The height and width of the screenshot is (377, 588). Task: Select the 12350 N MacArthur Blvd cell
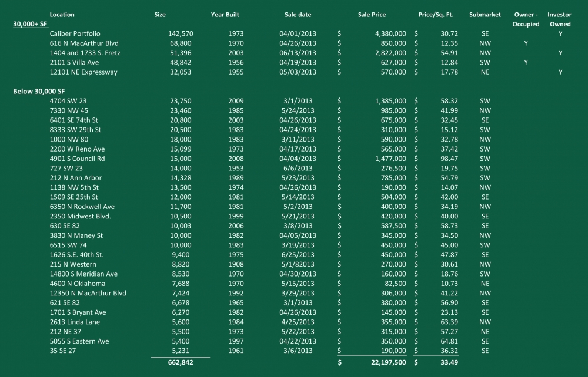(x=88, y=293)
